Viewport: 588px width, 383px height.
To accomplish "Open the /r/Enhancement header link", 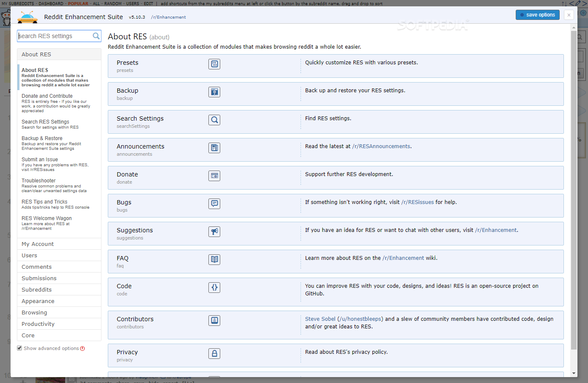I will pyautogui.click(x=168, y=17).
